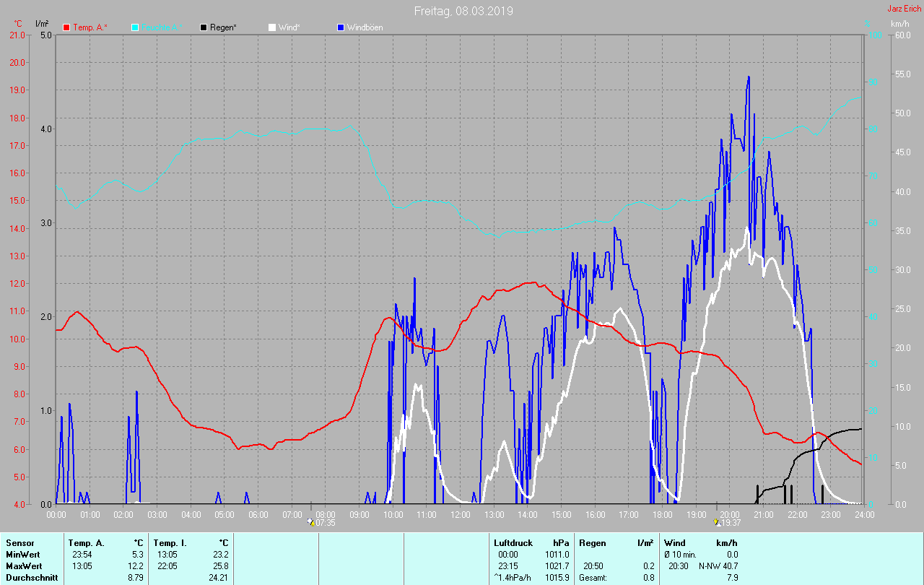924x585 pixels.
Task: Click the 'Wind' table column header
Action: coord(675,543)
